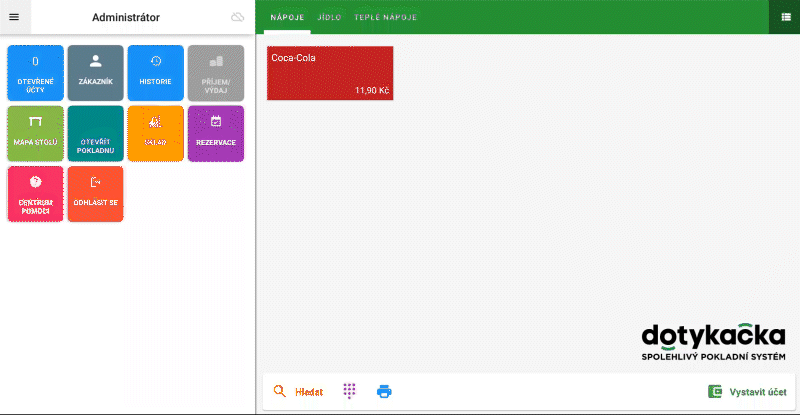Switch to the Jídlo tab
The image size is (800, 415).
(329, 18)
